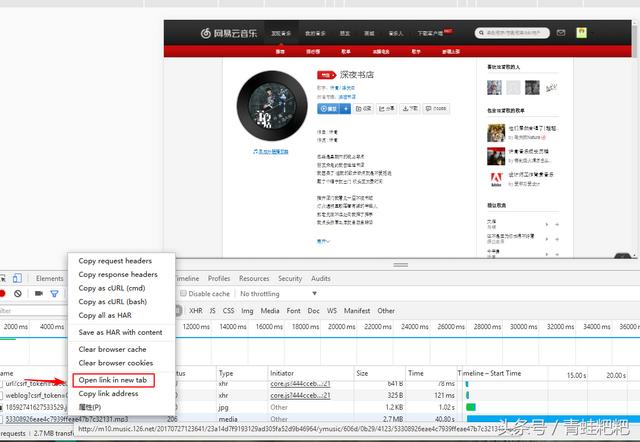Enable the Disable cache checkbox
The height and width of the screenshot is (442, 640).
point(183,293)
